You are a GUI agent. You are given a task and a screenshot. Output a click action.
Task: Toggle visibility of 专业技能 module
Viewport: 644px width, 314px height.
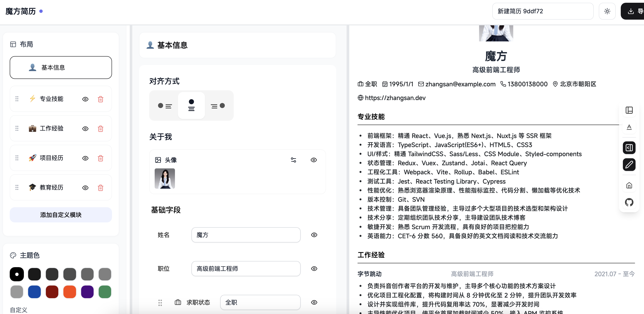point(85,99)
